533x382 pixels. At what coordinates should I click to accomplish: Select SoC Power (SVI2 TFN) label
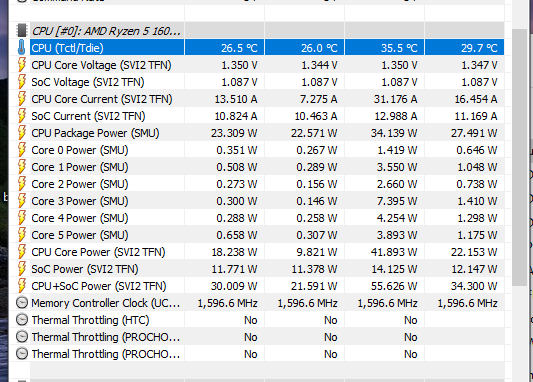[85, 269]
